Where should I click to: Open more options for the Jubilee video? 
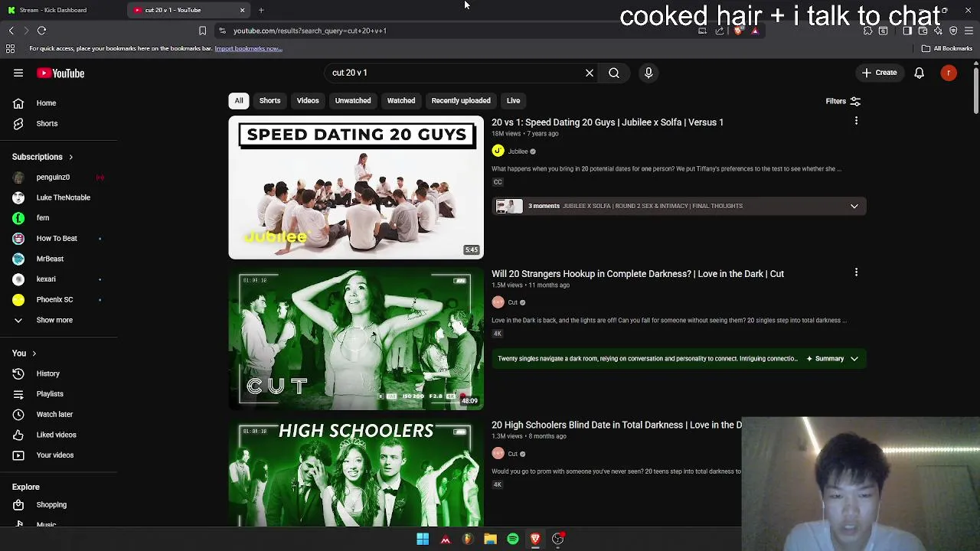point(856,121)
